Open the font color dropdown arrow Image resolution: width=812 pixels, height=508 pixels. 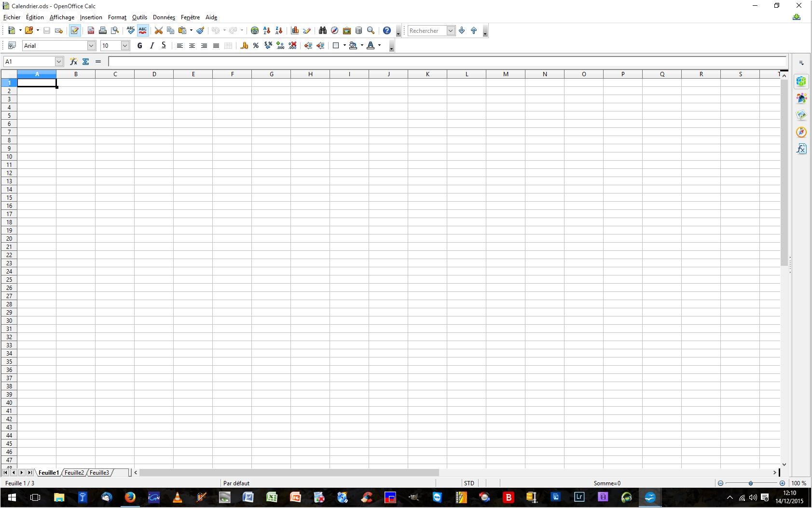(379, 45)
